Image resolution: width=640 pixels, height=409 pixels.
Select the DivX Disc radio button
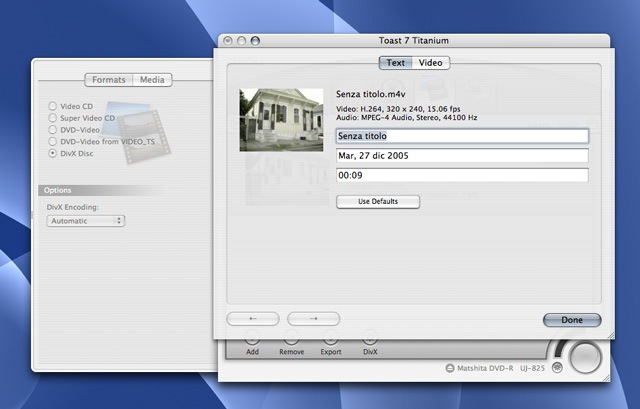[52, 153]
